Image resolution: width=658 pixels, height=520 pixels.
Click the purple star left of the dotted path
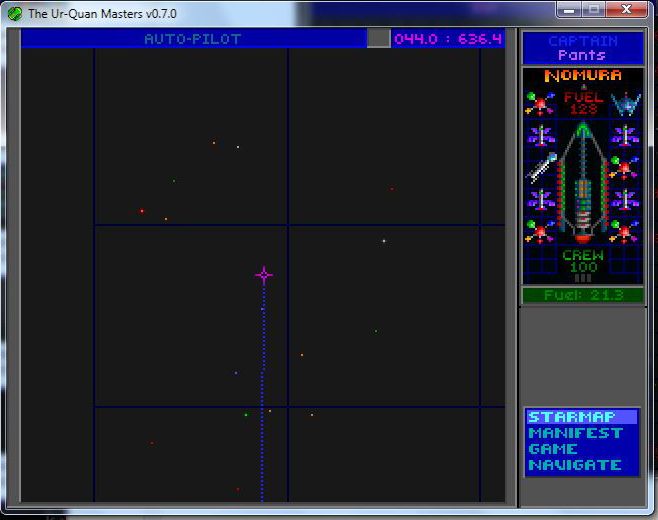point(236,373)
